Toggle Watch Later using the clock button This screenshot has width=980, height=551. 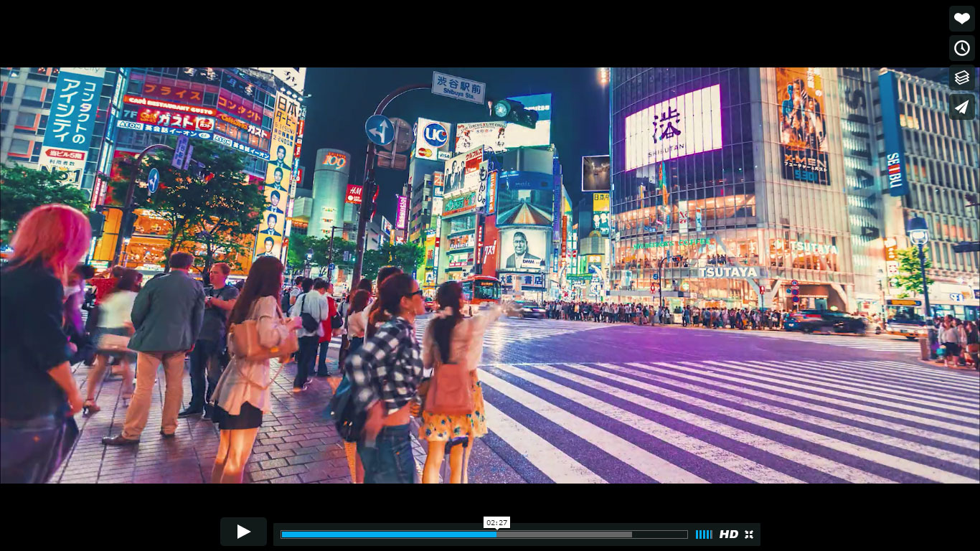tap(962, 47)
